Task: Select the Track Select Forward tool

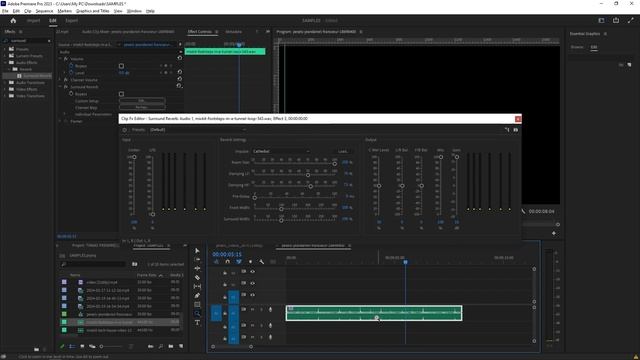Action: coord(197,260)
